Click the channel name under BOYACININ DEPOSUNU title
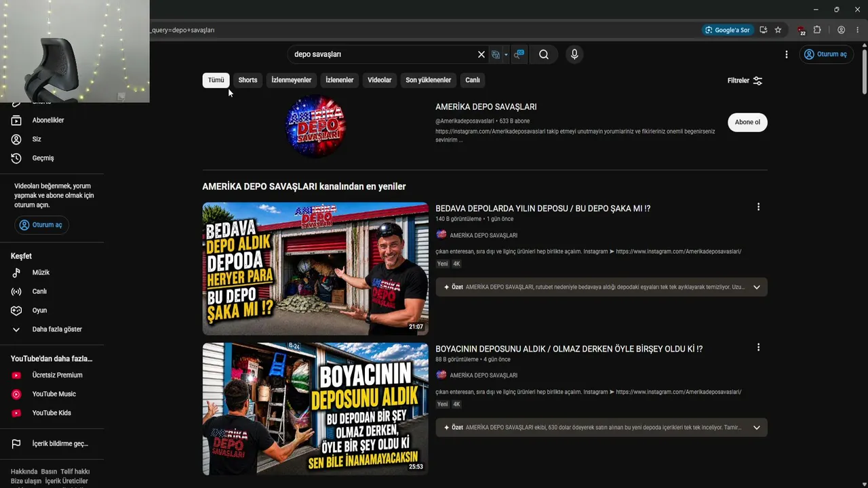This screenshot has height=488, width=868. tap(484, 375)
